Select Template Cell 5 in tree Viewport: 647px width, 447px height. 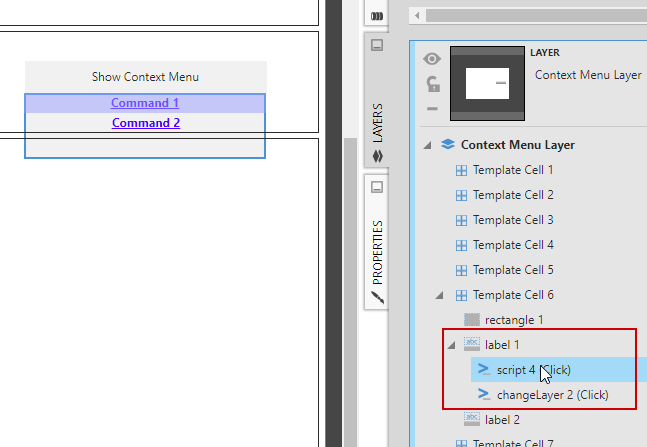click(x=513, y=270)
